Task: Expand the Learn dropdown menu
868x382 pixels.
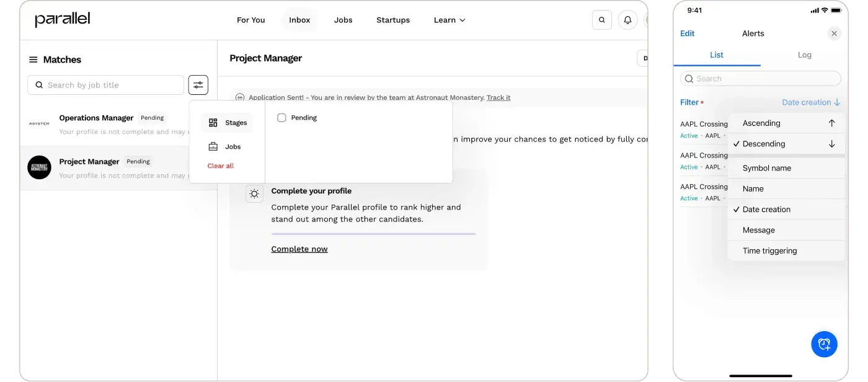Action: (449, 20)
